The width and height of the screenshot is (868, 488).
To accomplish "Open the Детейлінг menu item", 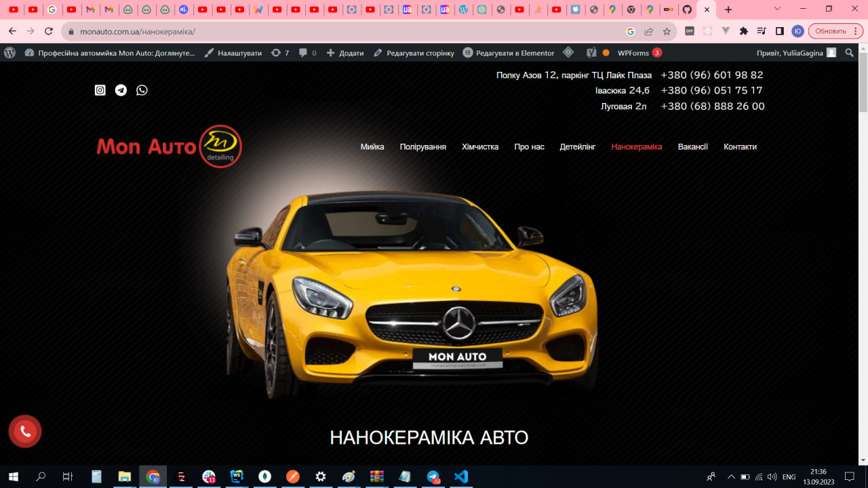I will pyautogui.click(x=578, y=146).
